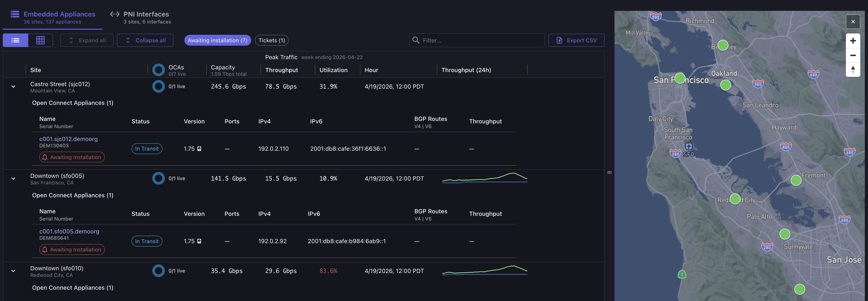Viewport: 868px width, 301px height.
Task: Click In Transit status for c001.sjc012.demoorg
Action: (147, 149)
